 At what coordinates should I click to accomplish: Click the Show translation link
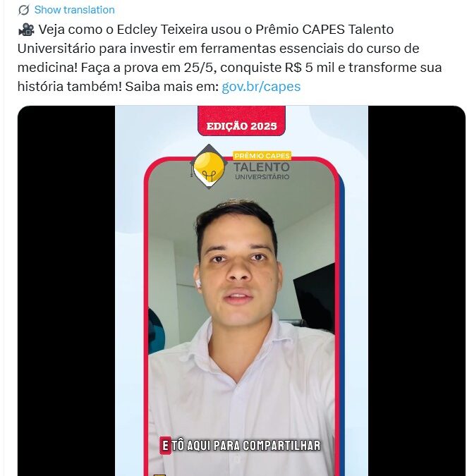pyautogui.click(x=74, y=10)
